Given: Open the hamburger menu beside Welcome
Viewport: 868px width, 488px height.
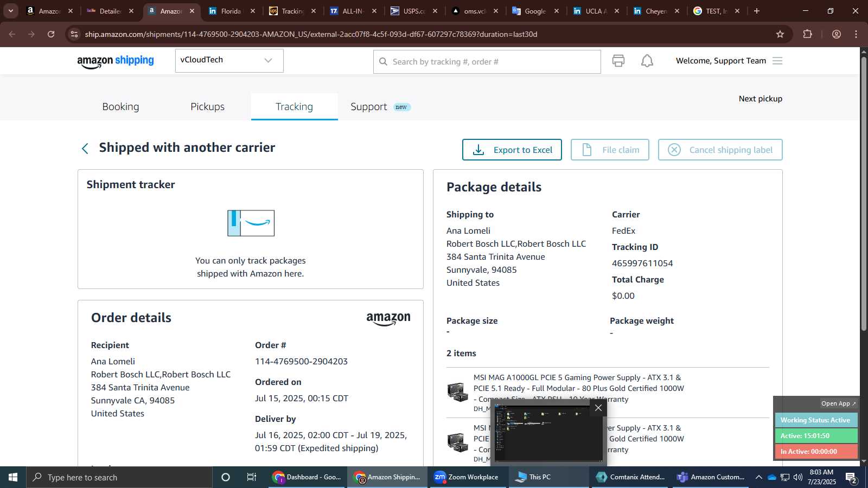Looking at the screenshot, I should (777, 61).
